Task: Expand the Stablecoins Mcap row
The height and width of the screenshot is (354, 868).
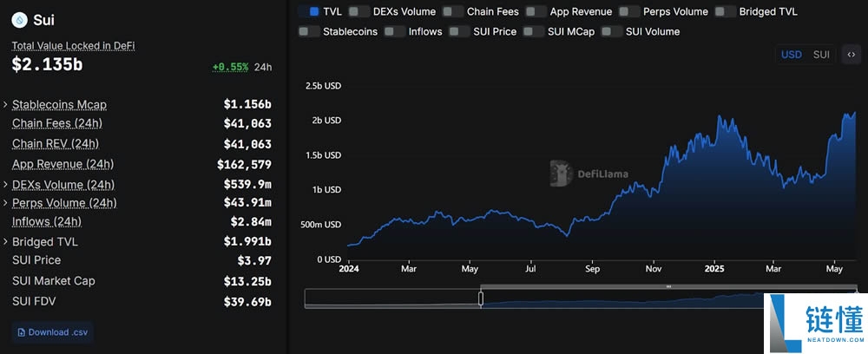Action: [6, 105]
